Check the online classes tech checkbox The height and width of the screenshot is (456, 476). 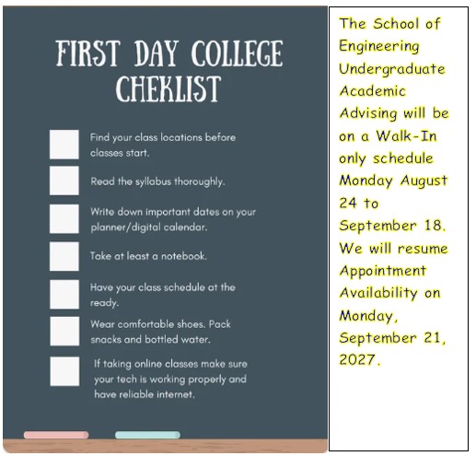tap(64, 371)
